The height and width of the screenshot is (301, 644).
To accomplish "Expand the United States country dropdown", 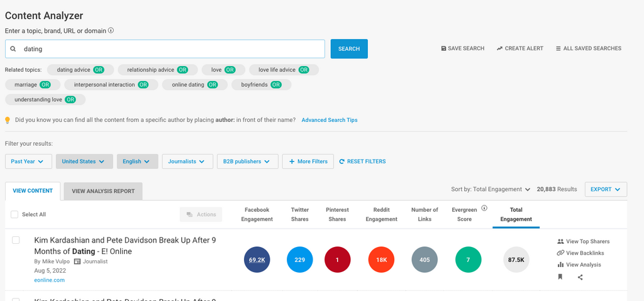I will click(x=84, y=161).
